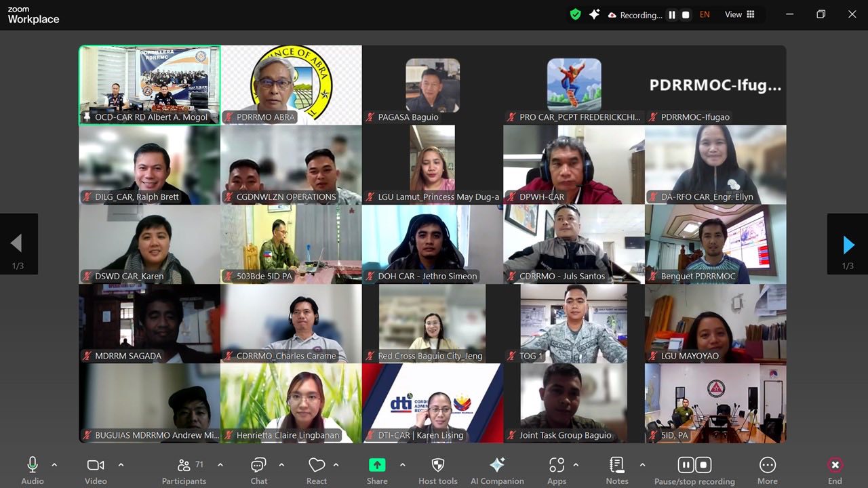This screenshot has width=868, height=488.
Task: Open the Chat panel
Action: coord(258,471)
